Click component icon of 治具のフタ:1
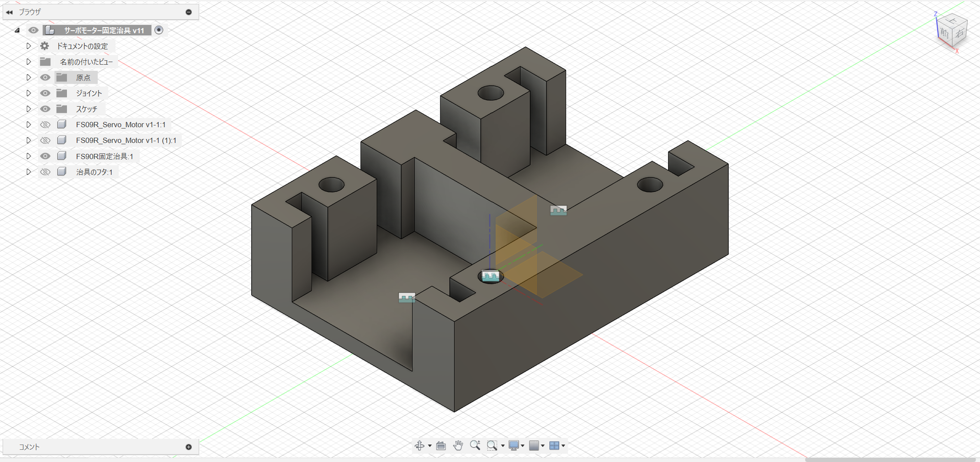The width and height of the screenshot is (980, 462). (62, 172)
